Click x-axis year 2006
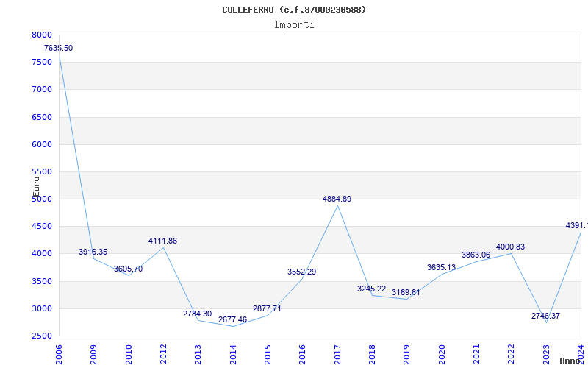588x368 pixels. click(59, 355)
